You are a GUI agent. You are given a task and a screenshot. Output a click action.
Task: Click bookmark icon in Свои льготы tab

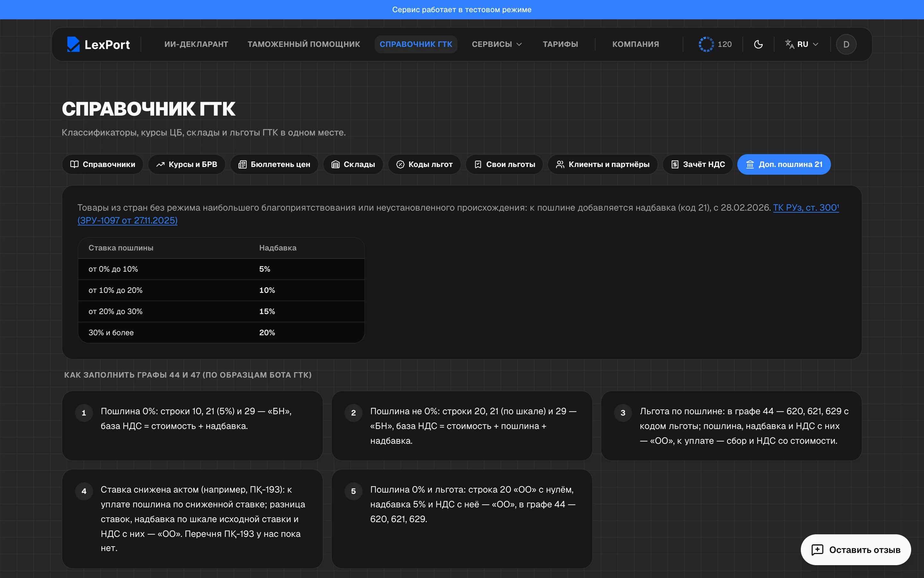[478, 164]
